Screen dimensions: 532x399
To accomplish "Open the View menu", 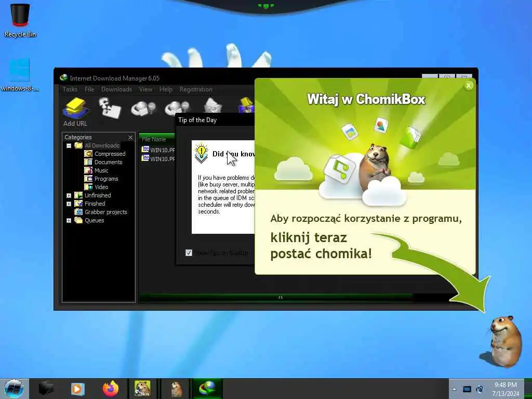I will click(x=145, y=89).
